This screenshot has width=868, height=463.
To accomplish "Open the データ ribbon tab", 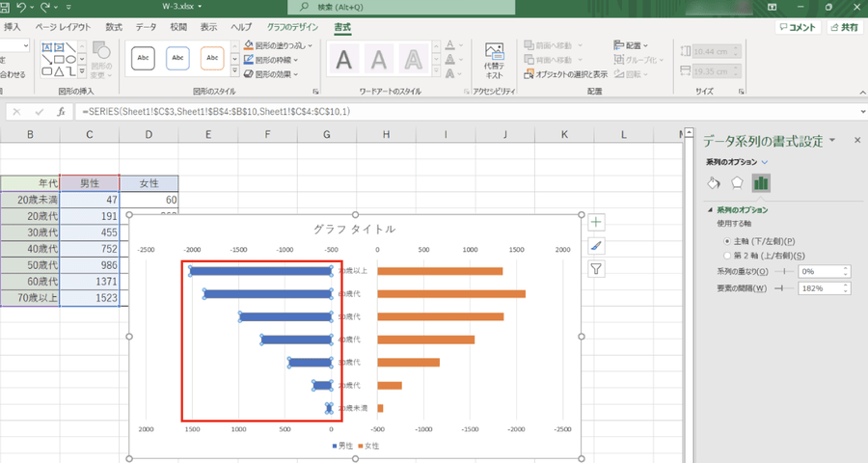I will 146,27.
